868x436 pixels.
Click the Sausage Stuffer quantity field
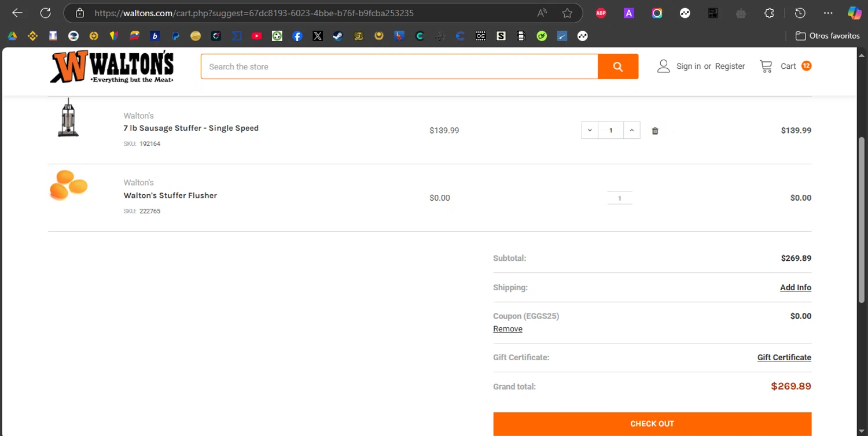tap(610, 130)
